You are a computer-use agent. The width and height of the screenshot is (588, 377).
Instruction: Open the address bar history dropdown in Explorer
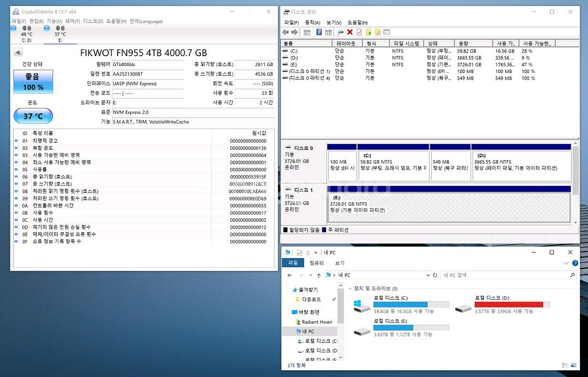428,275
